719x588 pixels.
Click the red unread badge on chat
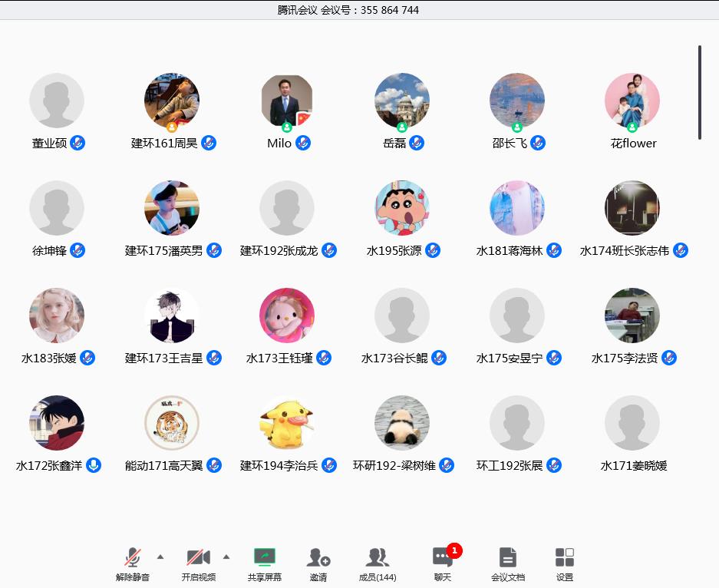[x=454, y=550]
